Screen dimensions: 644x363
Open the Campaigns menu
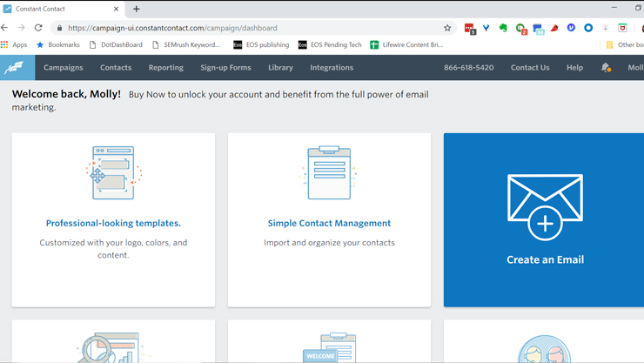click(x=64, y=67)
